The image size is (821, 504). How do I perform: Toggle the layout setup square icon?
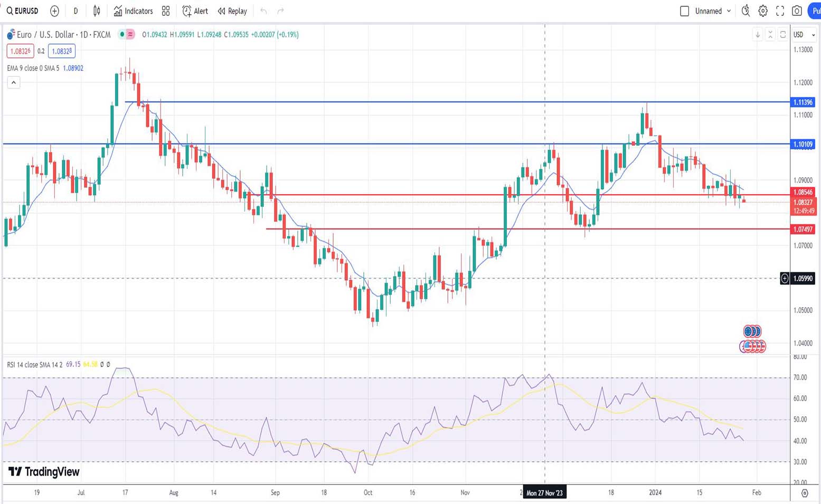click(x=684, y=11)
